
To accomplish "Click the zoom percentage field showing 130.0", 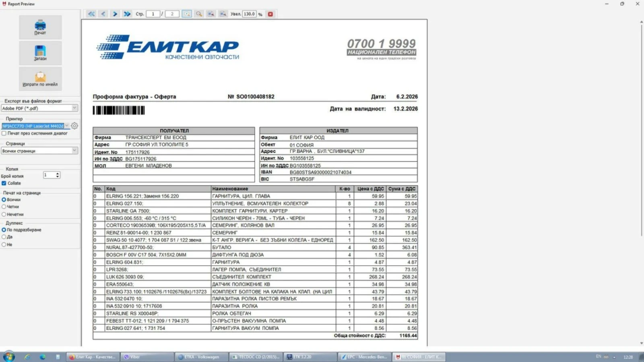I will (249, 14).
